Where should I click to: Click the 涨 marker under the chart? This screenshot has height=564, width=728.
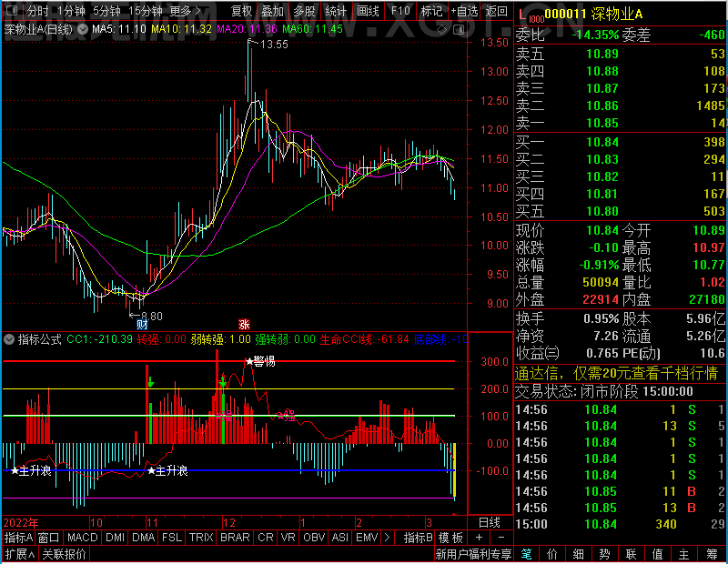point(244,325)
